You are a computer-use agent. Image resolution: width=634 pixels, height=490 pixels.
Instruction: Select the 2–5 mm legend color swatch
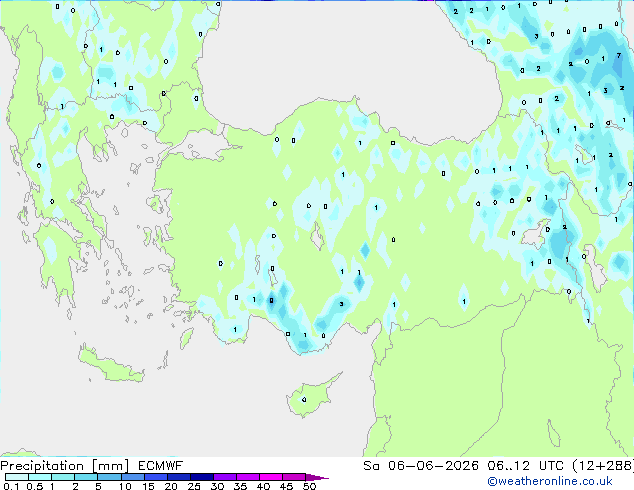(x=86, y=477)
